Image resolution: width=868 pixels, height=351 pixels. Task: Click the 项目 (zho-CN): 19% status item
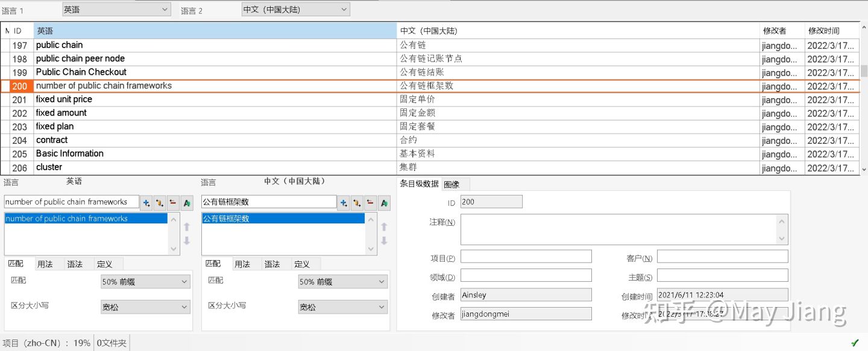tap(45, 343)
